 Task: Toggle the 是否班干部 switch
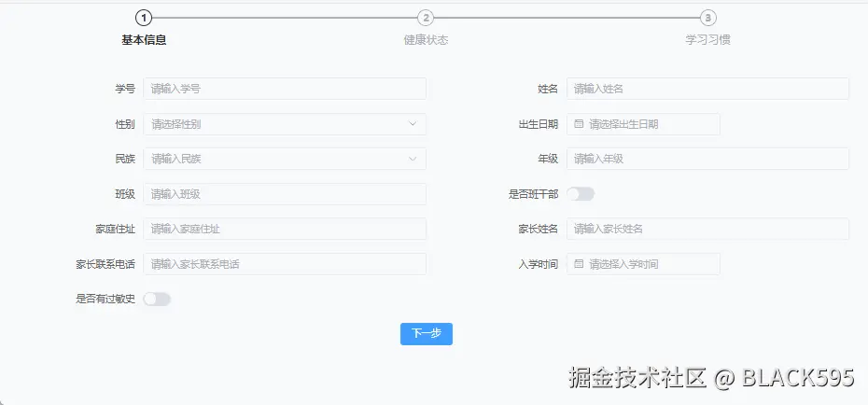pos(581,194)
